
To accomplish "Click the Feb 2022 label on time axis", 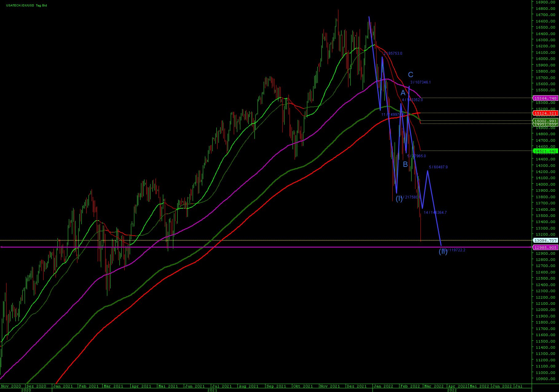I will click(410, 386).
